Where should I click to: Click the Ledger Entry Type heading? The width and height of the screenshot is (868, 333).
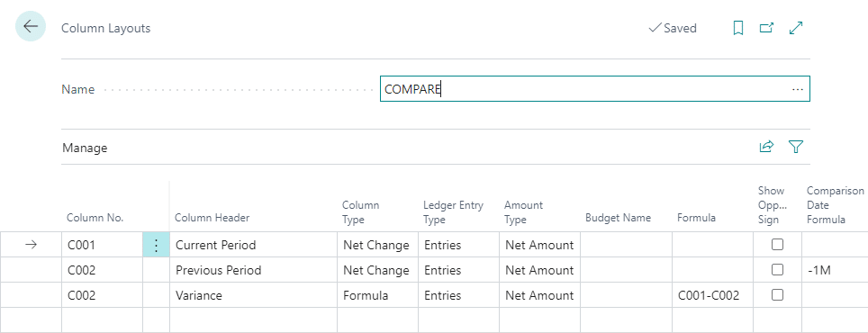pyautogui.click(x=454, y=212)
